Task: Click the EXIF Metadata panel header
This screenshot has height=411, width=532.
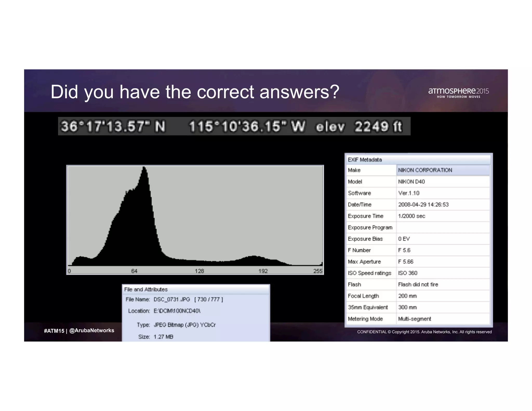Action: 418,160
